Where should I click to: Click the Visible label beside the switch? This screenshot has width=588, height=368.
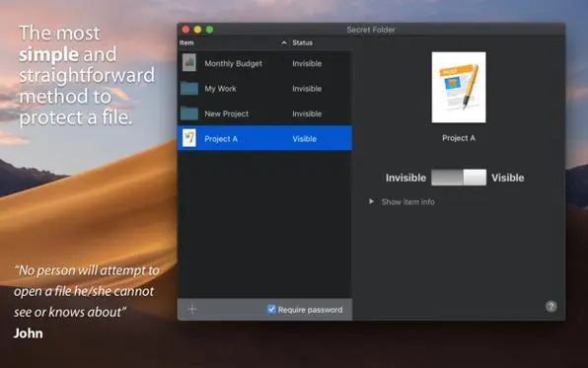coord(508,178)
